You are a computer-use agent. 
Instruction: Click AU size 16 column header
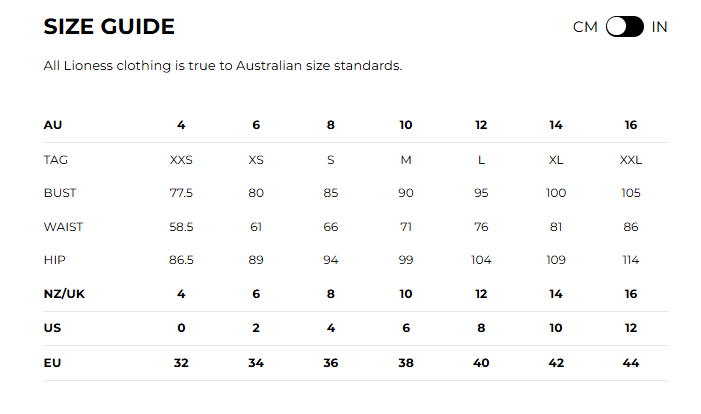(x=631, y=125)
